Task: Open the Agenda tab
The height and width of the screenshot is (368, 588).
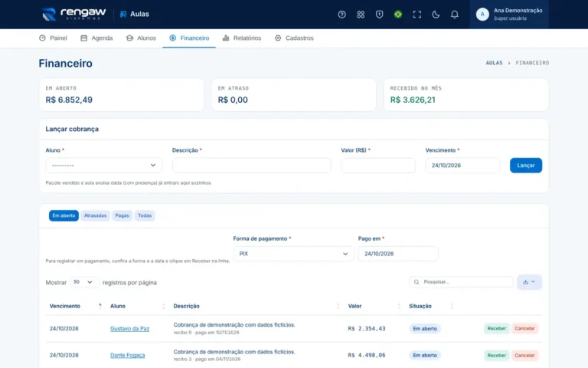Action: pyautogui.click(x=96, y=38)
